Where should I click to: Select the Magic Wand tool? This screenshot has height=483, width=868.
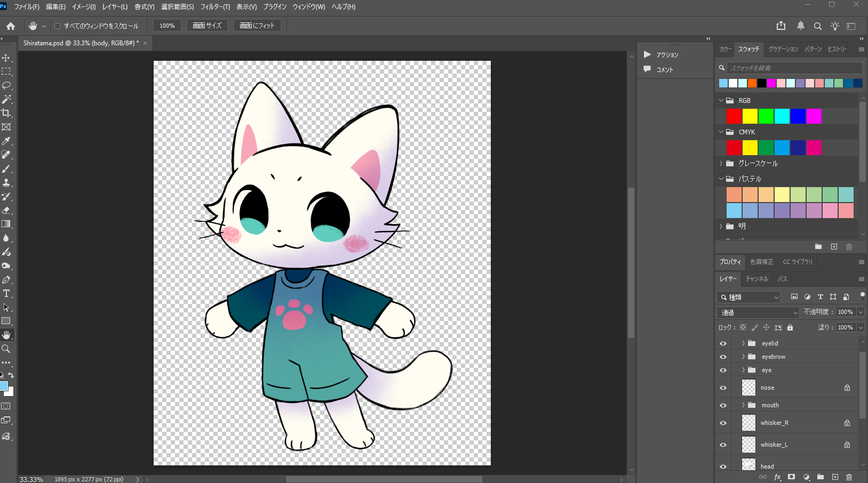(x=6, y=99)
